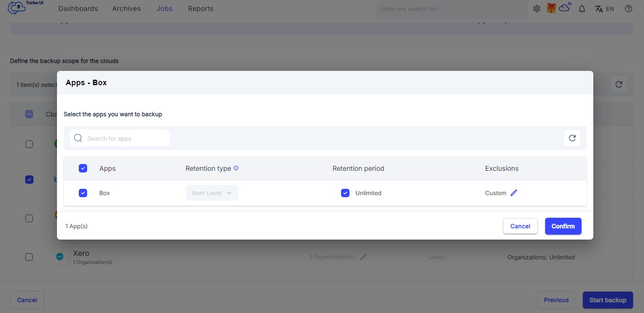Edit Box custom exclusions with pencil

pyautogui.click(x=514, y=193)
